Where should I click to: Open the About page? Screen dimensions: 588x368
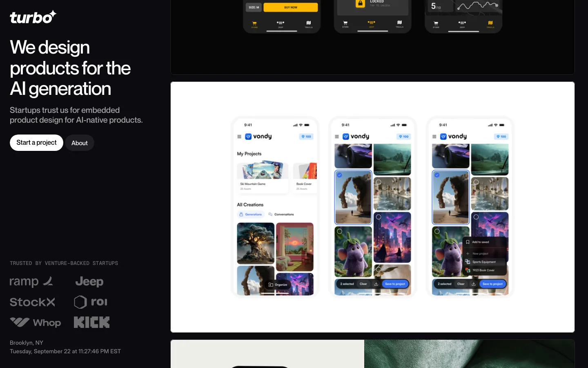click(80, 143)
